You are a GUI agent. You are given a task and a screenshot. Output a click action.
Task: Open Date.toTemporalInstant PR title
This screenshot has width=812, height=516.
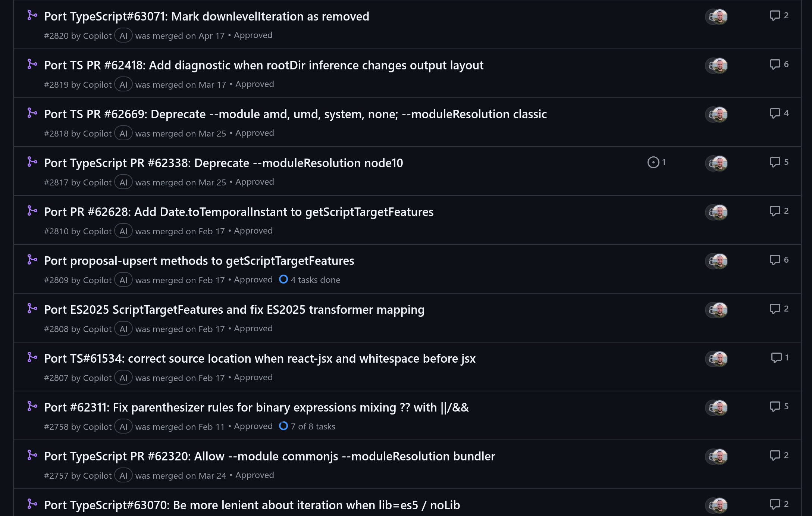pos(239,212)
